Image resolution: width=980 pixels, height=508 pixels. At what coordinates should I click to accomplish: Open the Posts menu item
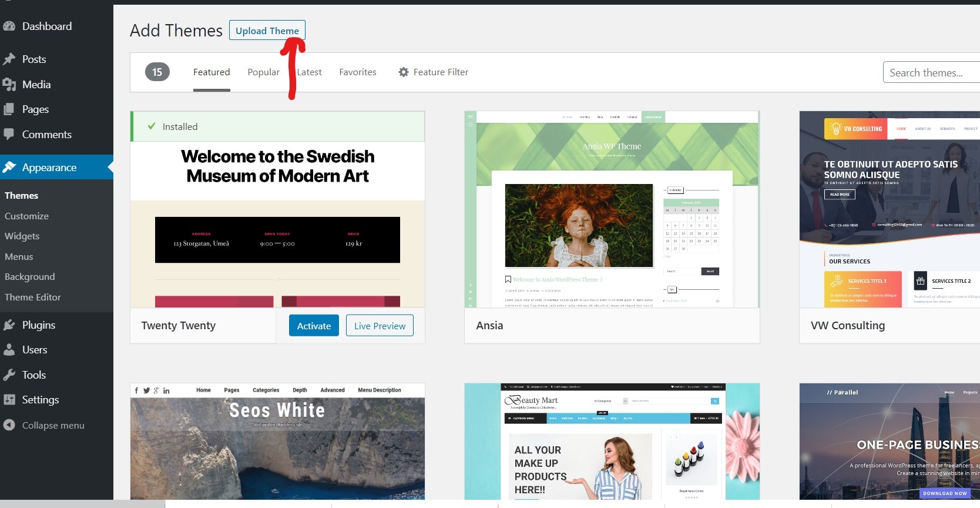pos(34,59)
